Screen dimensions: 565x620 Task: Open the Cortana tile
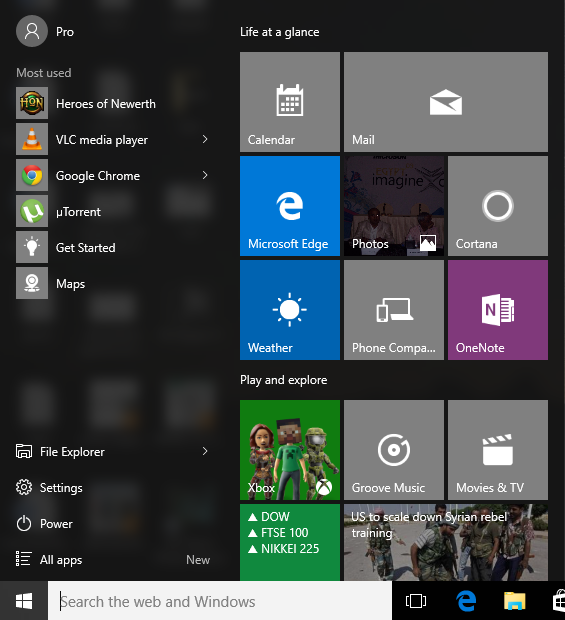click(498, 206)
